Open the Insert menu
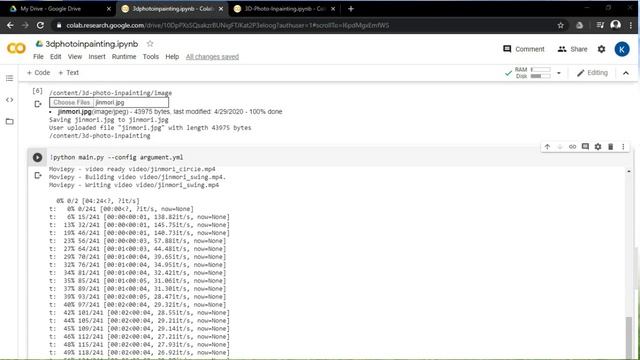640x360 pixels. tap(97, 57)
